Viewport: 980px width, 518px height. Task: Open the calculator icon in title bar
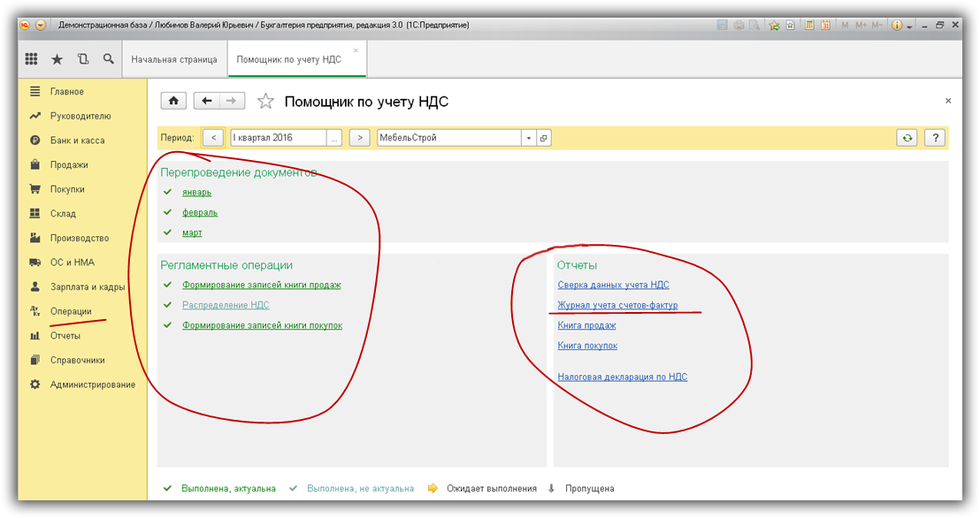[x=809, y=25]
